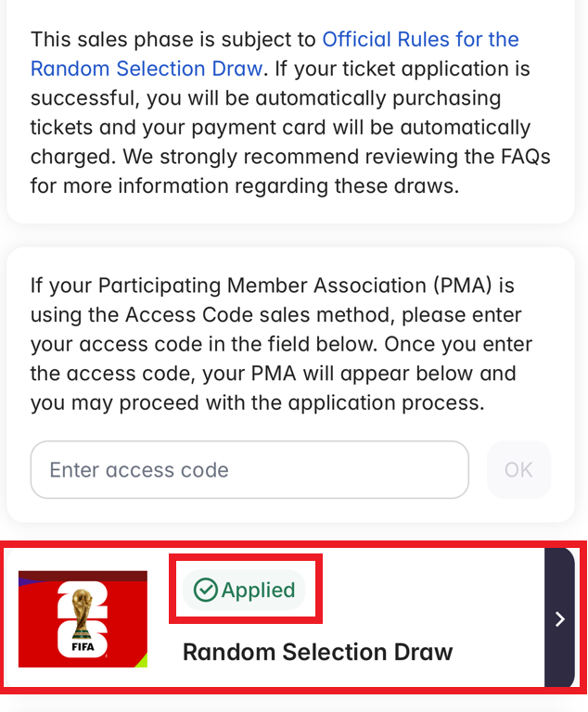Click the green checkmark icon beside Applied
588x712 pixels.
[x=205, y=590]
